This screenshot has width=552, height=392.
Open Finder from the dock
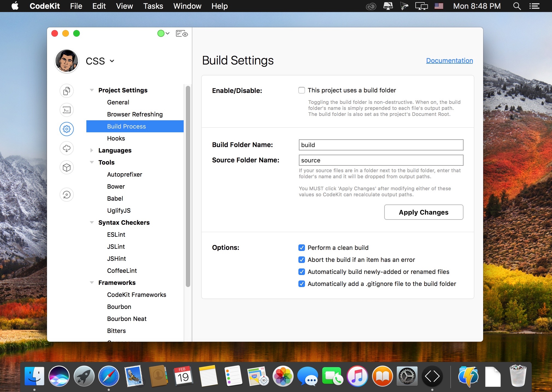pyautogui.click(x=34, y=376)
